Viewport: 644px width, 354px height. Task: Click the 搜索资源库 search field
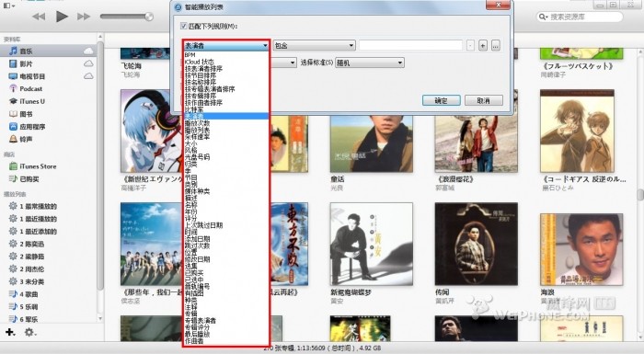pos(580,17)
